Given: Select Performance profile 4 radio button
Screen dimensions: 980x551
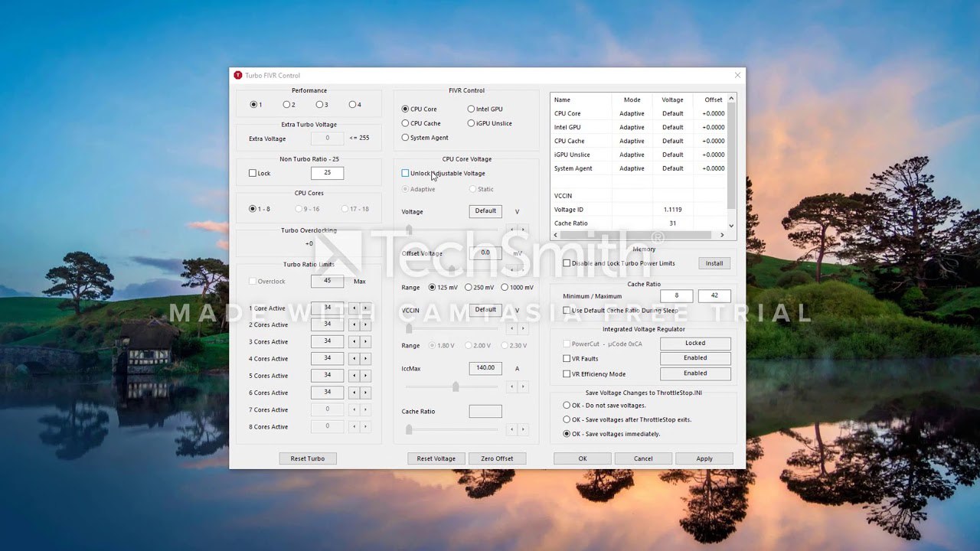Looking at the screenshot, I should tap(352, 105).
